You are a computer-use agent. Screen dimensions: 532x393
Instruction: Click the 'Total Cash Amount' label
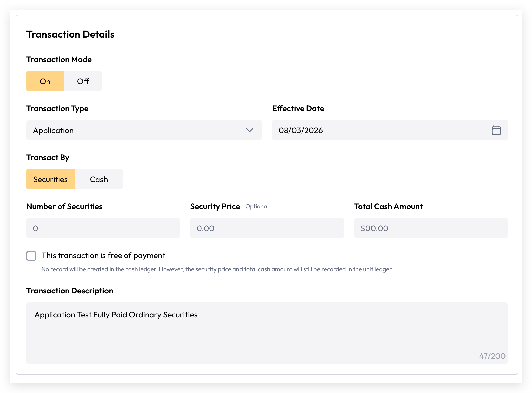tap(388, 206)
